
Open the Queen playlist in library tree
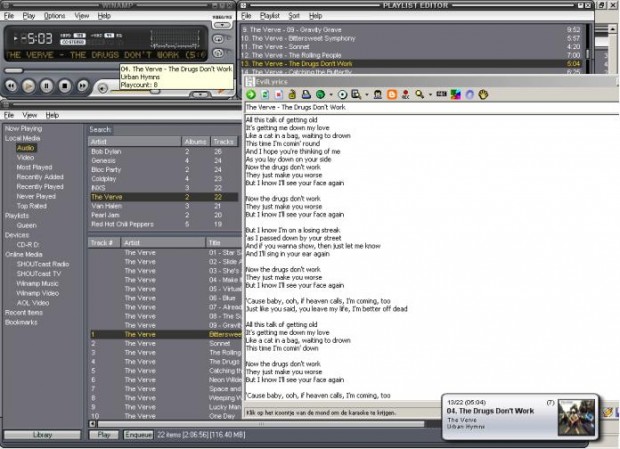(x=26, y=225)
